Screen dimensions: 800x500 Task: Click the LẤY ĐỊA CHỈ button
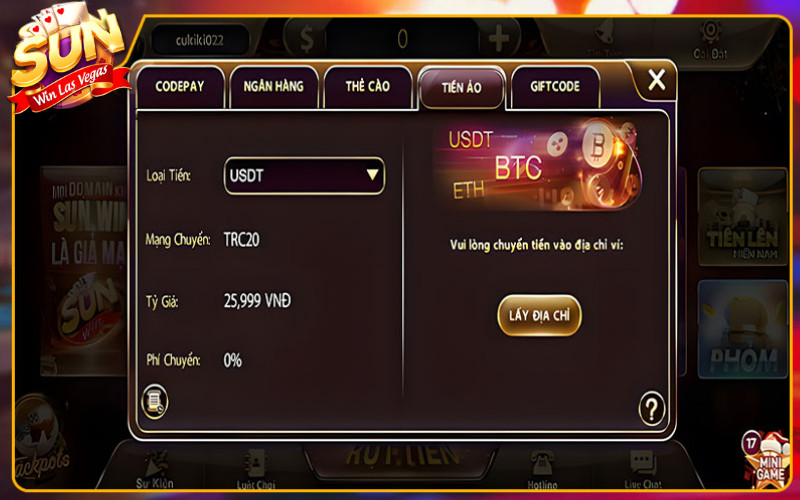pos(539,315)
